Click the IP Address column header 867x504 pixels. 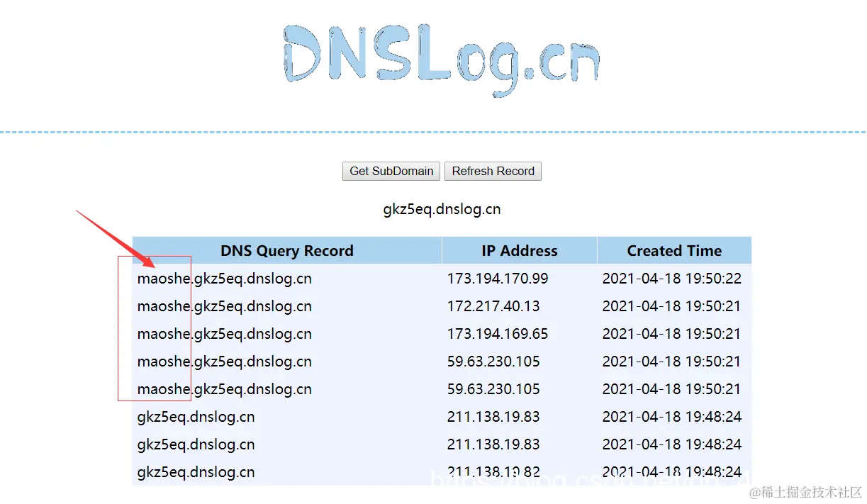(x=520, y=250)
